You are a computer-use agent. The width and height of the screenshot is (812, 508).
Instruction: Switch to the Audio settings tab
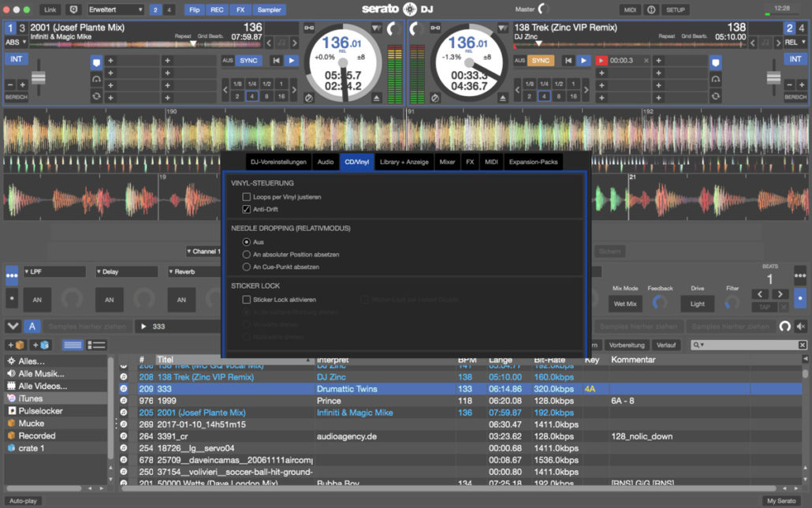325,162
